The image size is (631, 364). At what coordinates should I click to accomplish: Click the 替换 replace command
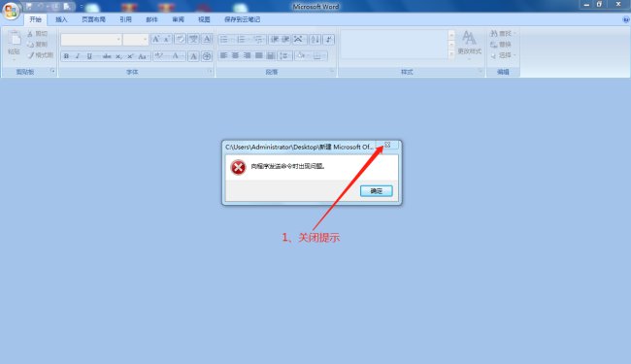pyautogui.click(x=501, y=45)
